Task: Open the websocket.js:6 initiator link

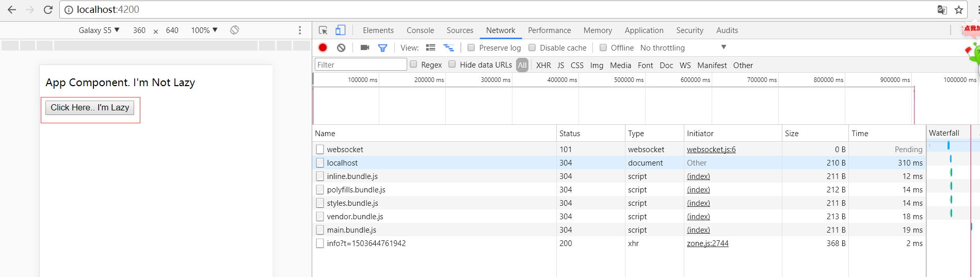Action: pyautogui.click(x=711, y=149)
